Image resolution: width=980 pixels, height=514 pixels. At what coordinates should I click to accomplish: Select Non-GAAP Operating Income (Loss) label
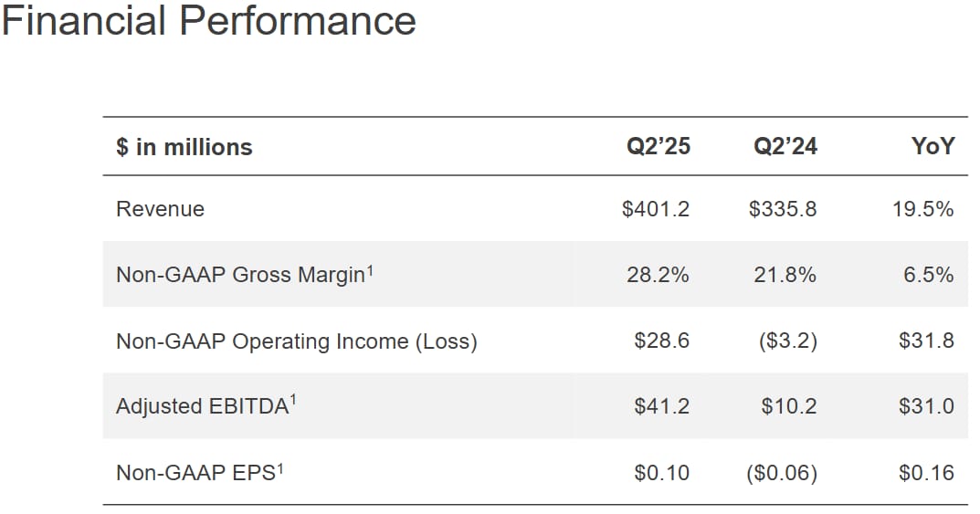tap(297, 341)
